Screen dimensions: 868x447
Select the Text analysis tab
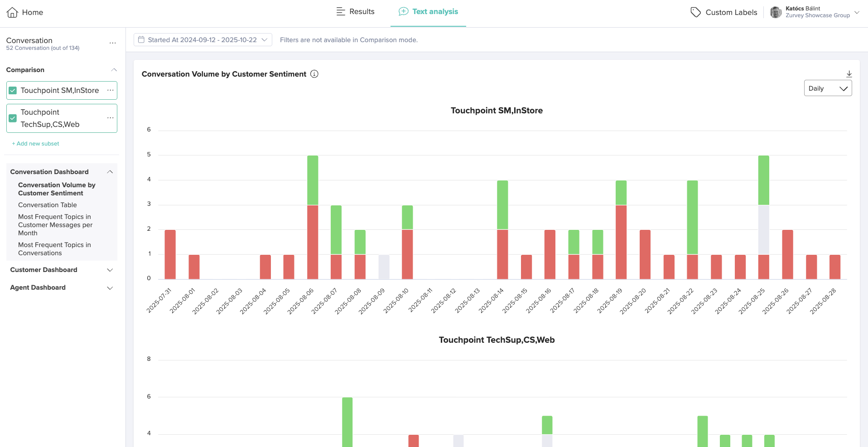tap(428, 12)
